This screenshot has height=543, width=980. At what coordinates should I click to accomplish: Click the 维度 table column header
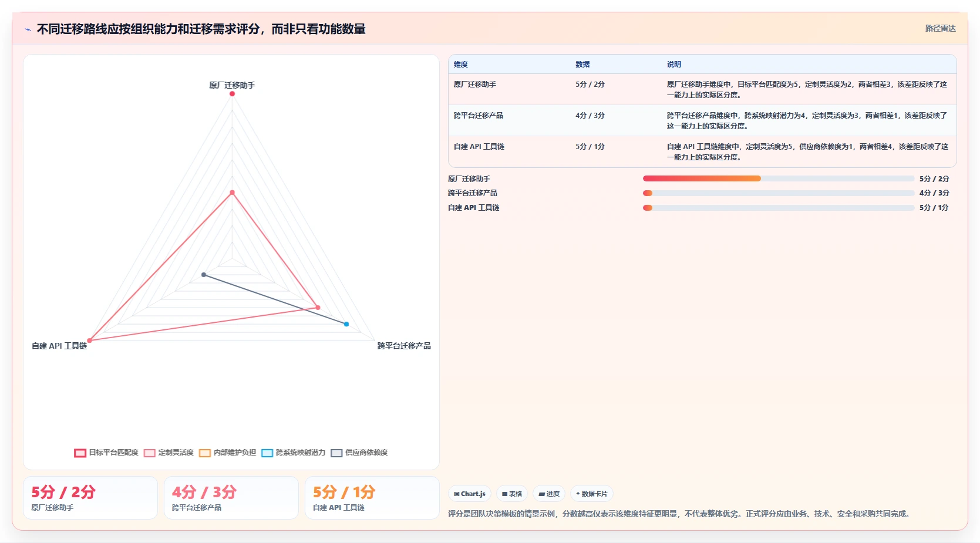pyautogui.click(x=461, y=65)
